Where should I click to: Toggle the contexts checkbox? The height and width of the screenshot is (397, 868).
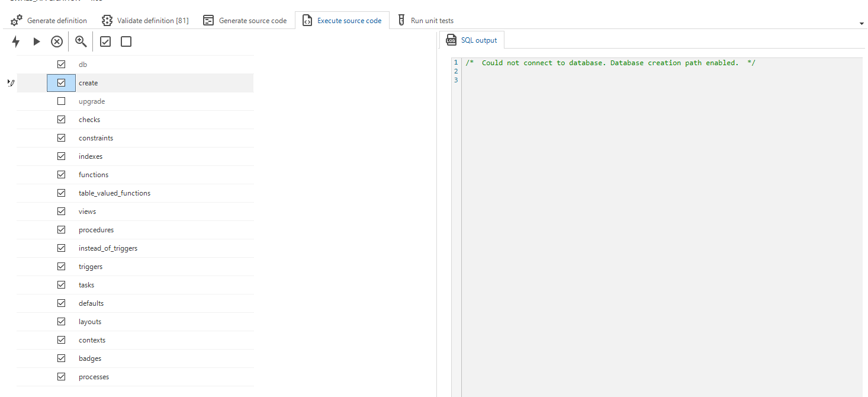click(x=61, y=340)
